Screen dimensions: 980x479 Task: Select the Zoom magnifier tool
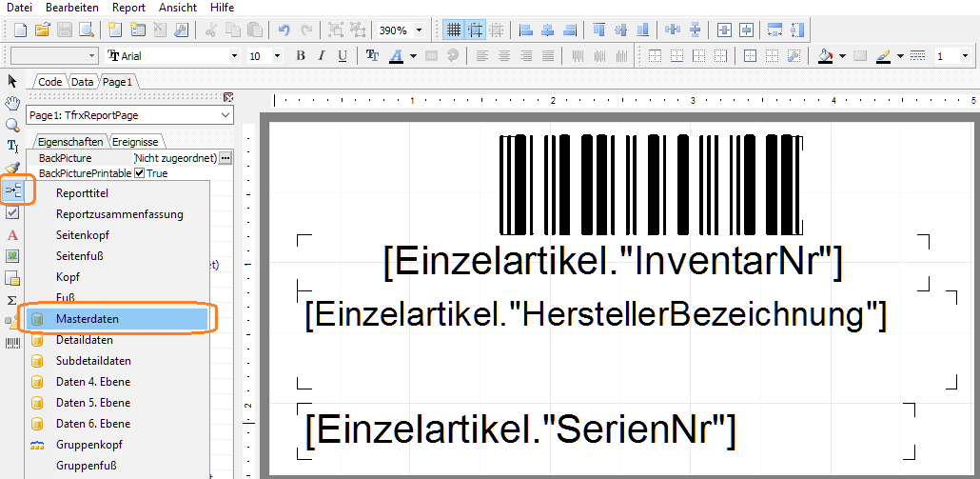(x=11, y=125)
